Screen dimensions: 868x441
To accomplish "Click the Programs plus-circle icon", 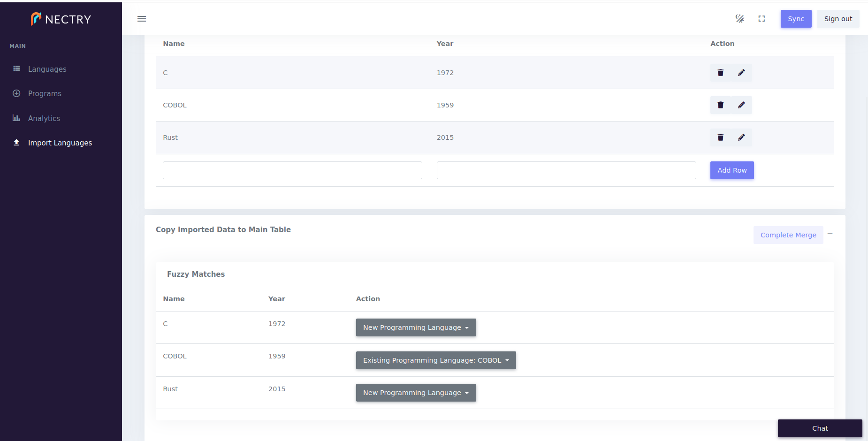I will (x=16, y=93).
